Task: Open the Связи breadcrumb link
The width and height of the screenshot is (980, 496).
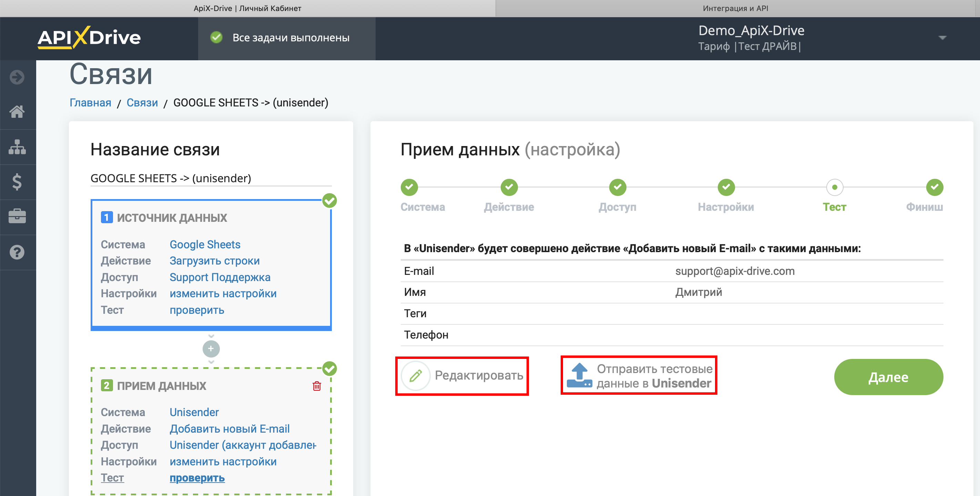Action: [x=142, y=103]
